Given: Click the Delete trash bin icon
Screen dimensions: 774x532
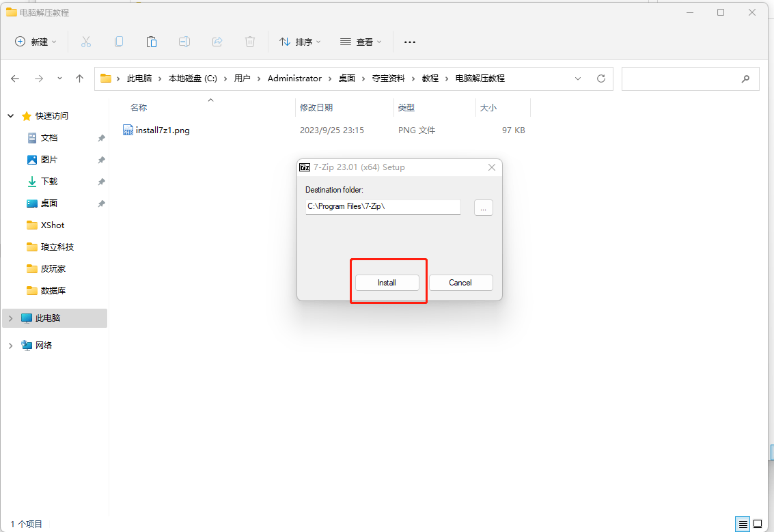Looking at the screenshot, I should (250, 42).
